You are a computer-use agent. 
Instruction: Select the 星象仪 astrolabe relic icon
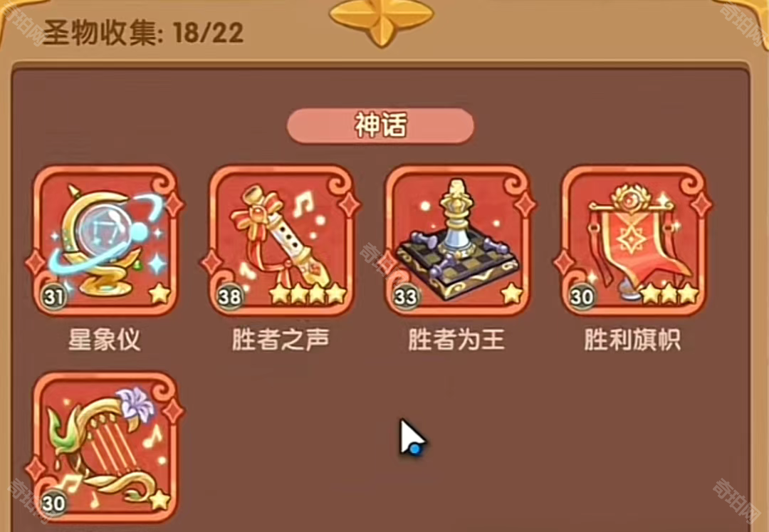click(x=105, y=240)
